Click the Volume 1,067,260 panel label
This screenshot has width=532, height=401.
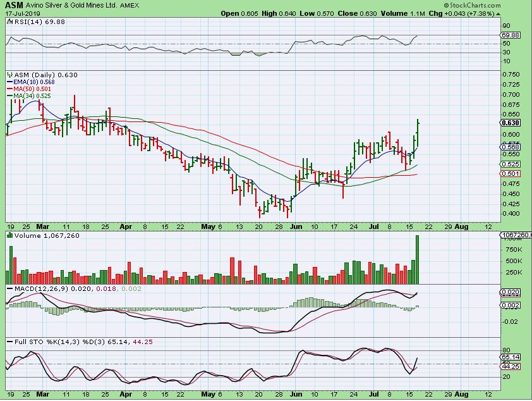[x=47, y=235]
